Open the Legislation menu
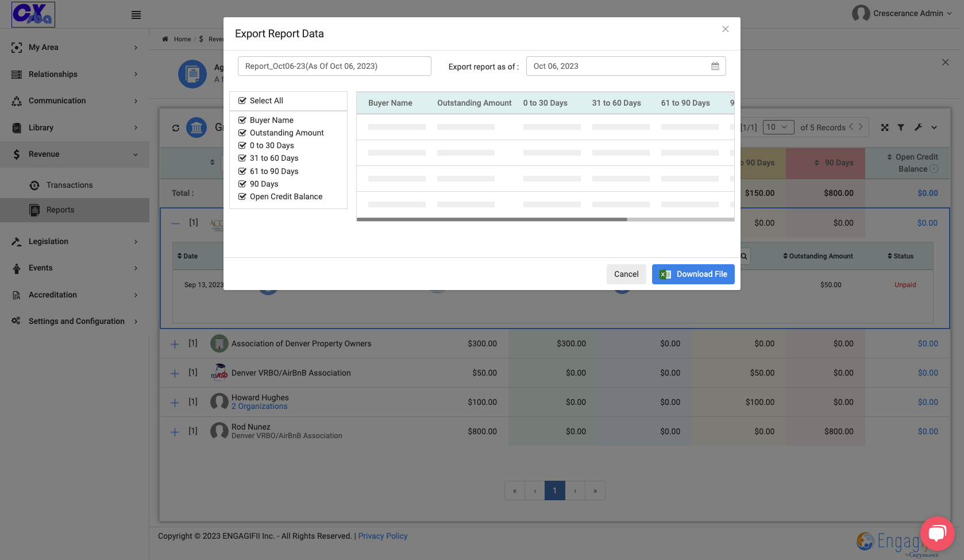964x560 pixels. click(x=75, y=242)
